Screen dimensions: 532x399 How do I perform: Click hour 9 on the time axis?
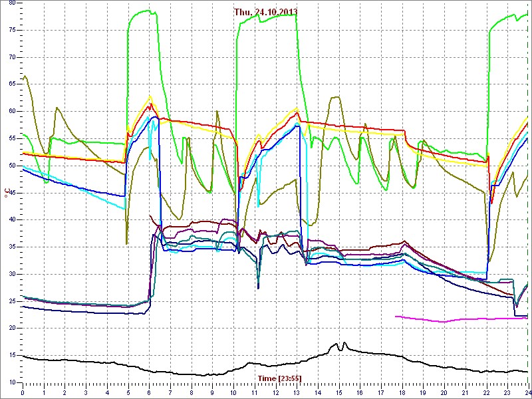(212, 392)
